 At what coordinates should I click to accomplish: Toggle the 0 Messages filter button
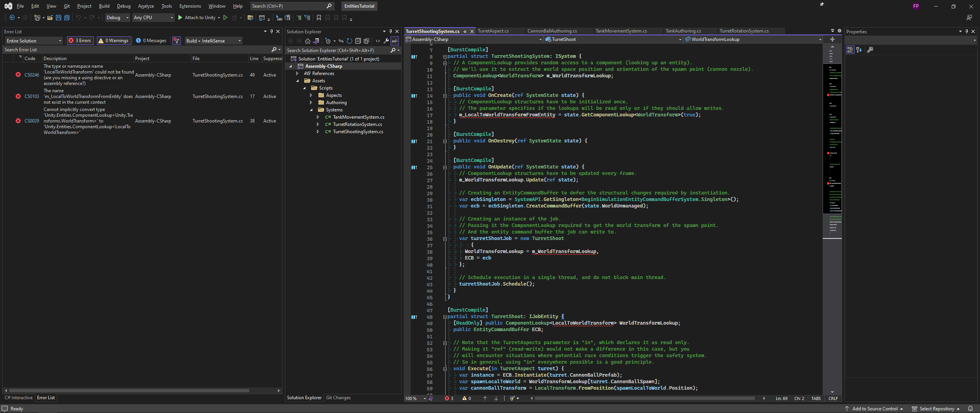point(151,41)
